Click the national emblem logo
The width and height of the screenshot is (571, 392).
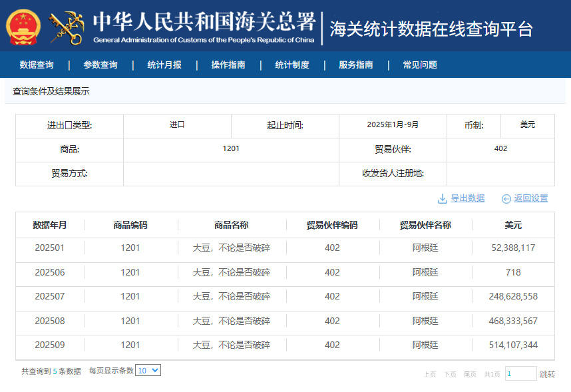click(23, 27)
